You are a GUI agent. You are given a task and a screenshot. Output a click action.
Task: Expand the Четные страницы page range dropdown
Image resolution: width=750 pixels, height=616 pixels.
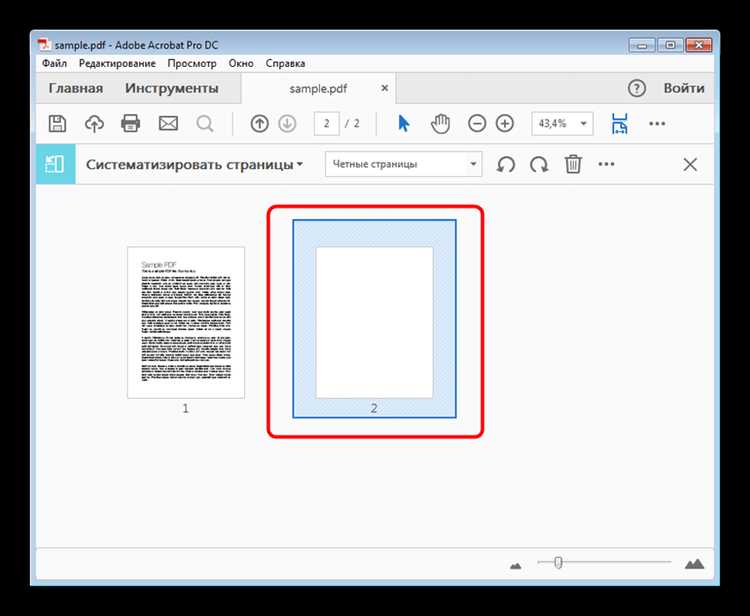(x=404, y=164)
